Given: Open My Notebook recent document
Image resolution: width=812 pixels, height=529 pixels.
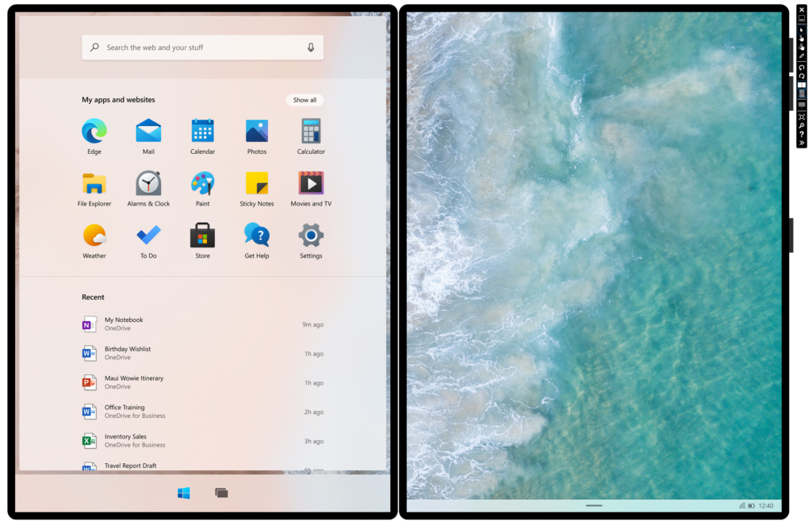Looking at the screenshot, I should tap(202, 324).
